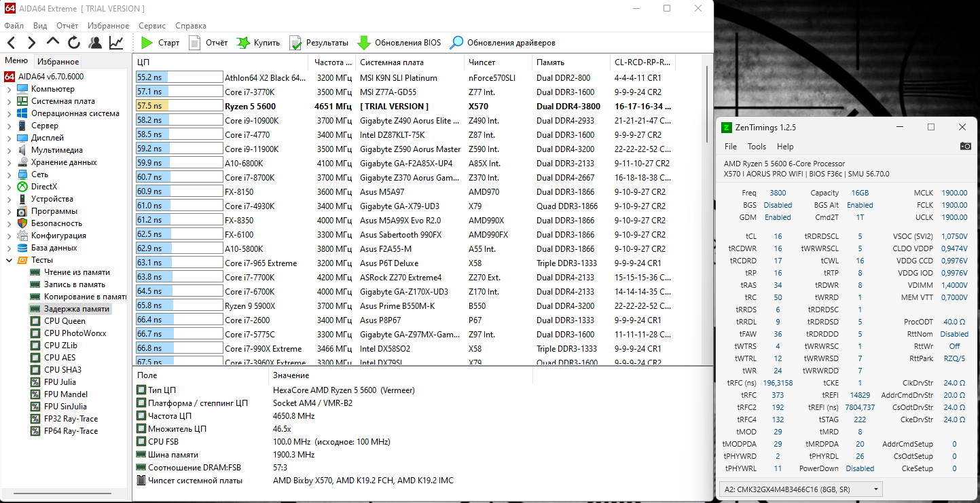Click the Купить purchase icon
The width and height of the screenshot is (980, 503).
(243, 43)
